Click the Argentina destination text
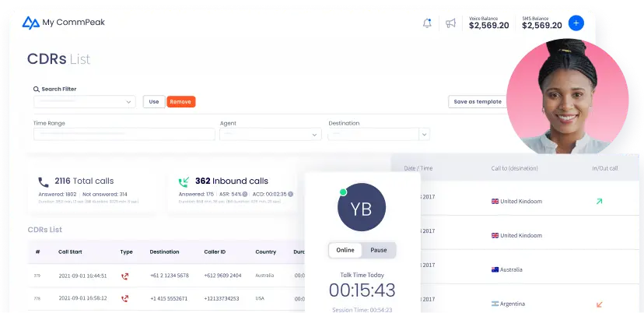The width and height of the screenshot is (644, 313). tap(512, 304)
